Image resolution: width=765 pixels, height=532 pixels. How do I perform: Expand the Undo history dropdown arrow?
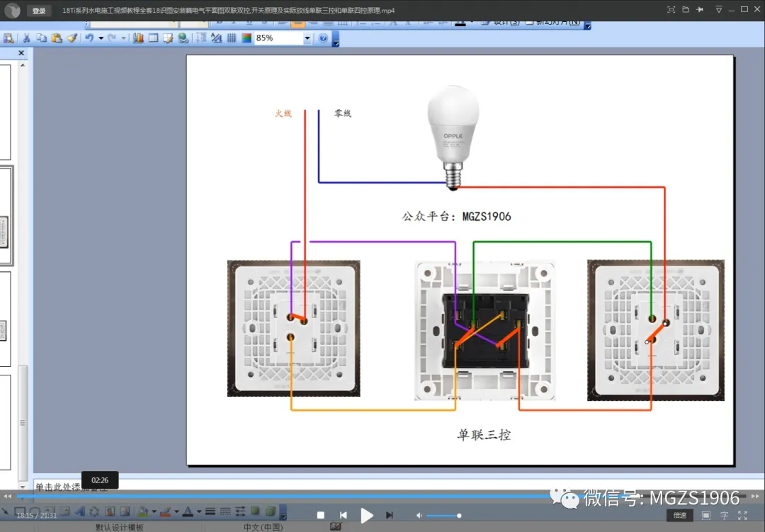(101, 38)
